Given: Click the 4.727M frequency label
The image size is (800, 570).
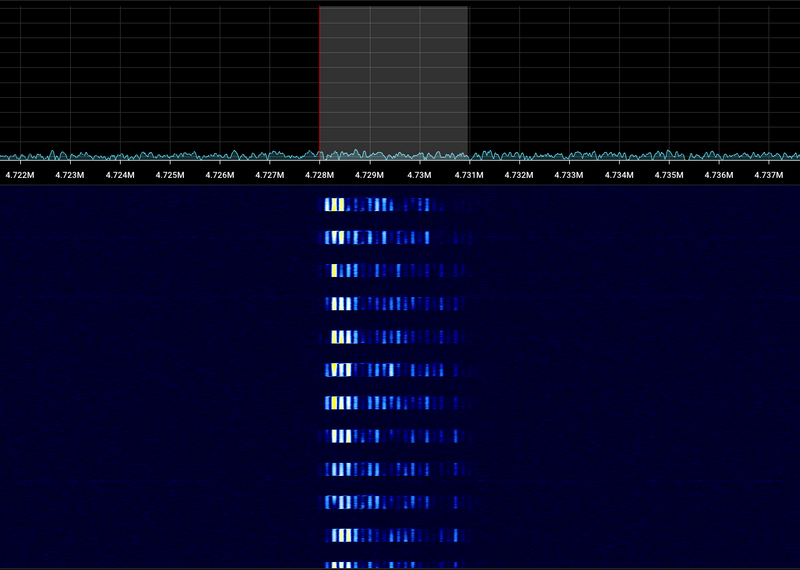Looking at the screenshot, I should click(x=270, y=175).
